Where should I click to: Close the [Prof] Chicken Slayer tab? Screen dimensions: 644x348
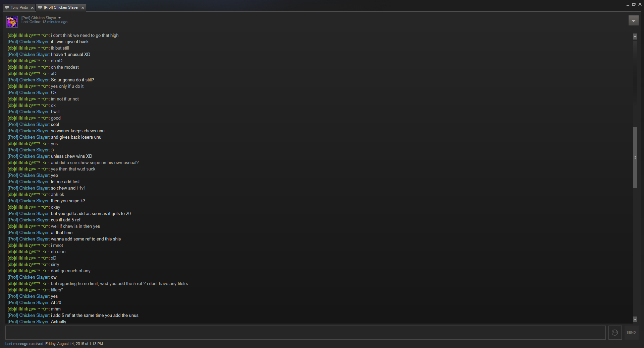point(83,8)
